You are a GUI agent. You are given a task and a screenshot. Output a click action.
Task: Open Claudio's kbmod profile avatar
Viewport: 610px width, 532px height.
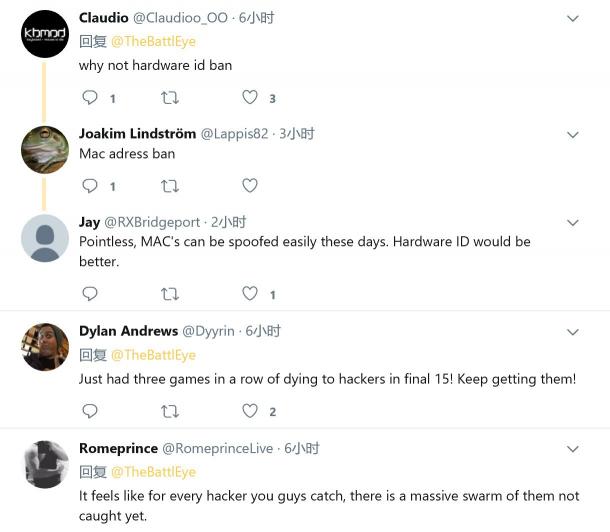(45, 34)
